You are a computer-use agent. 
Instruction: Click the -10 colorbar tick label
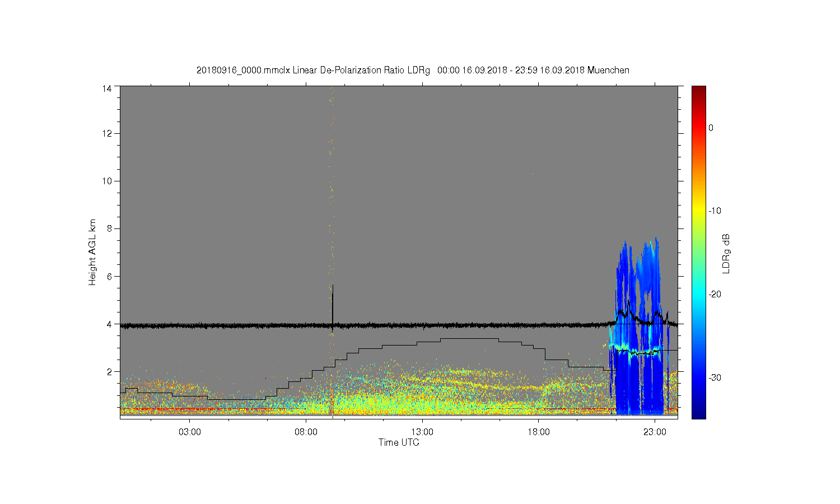(x=715, y=211)
